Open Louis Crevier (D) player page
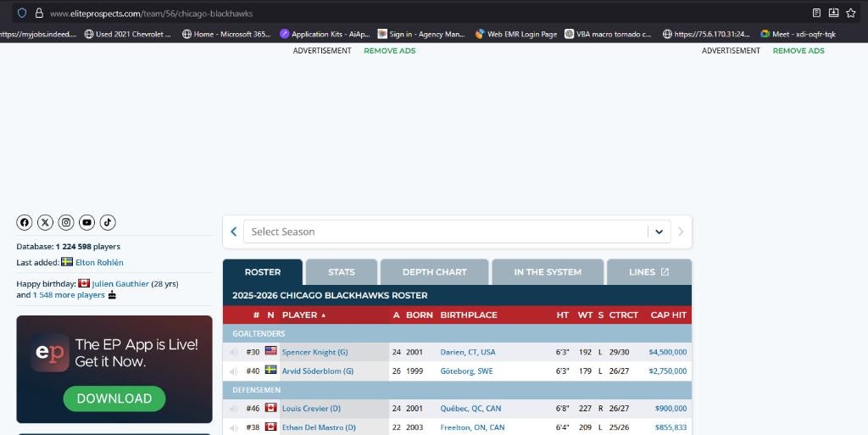The image size is (868, 435). click(311, 409)
